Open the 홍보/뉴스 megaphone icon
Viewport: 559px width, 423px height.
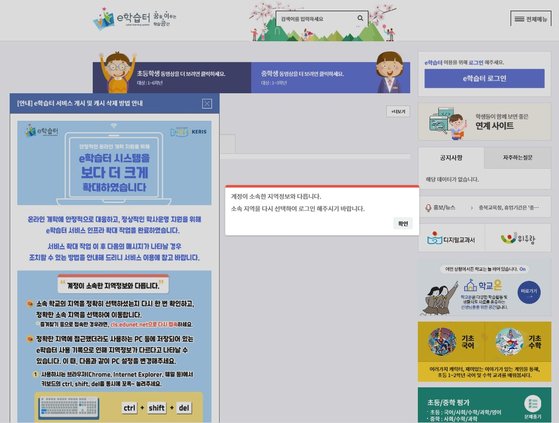click(428, 207)
